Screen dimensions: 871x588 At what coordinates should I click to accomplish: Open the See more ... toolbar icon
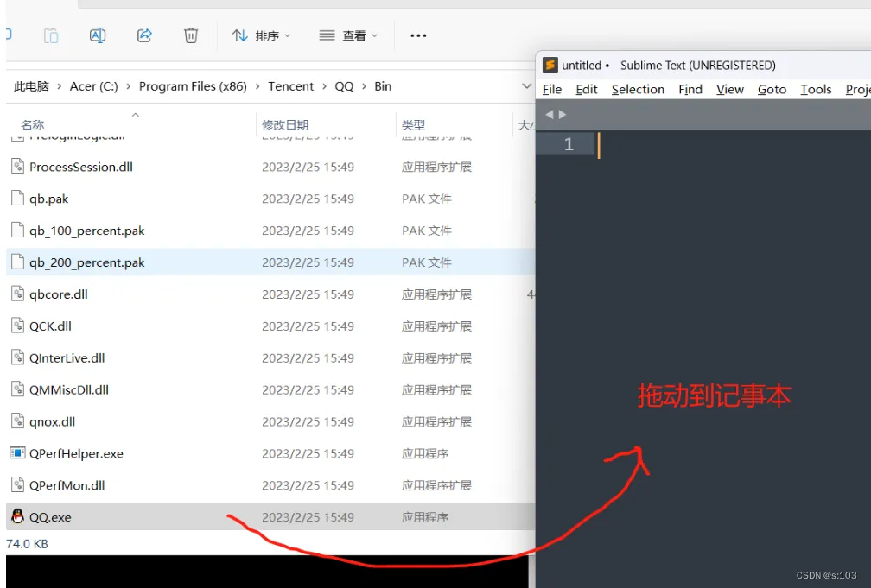pyautogui.click(x=418, y=35)
